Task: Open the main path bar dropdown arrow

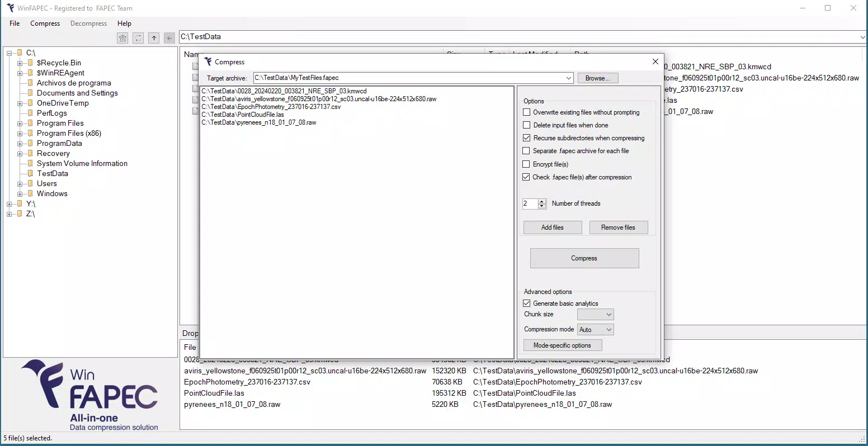Action: (862, 37)
